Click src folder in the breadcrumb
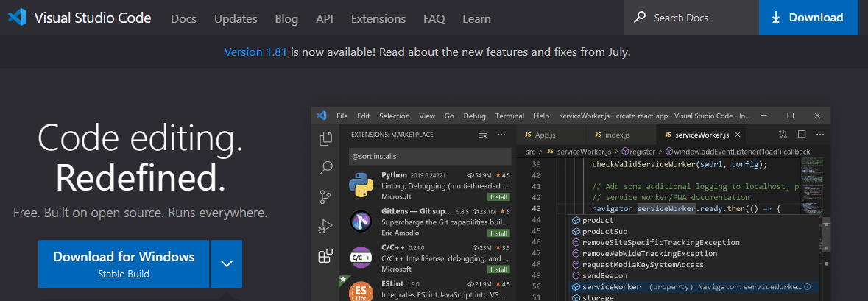This screenshot has height=301, width=868. click(530, 151)
